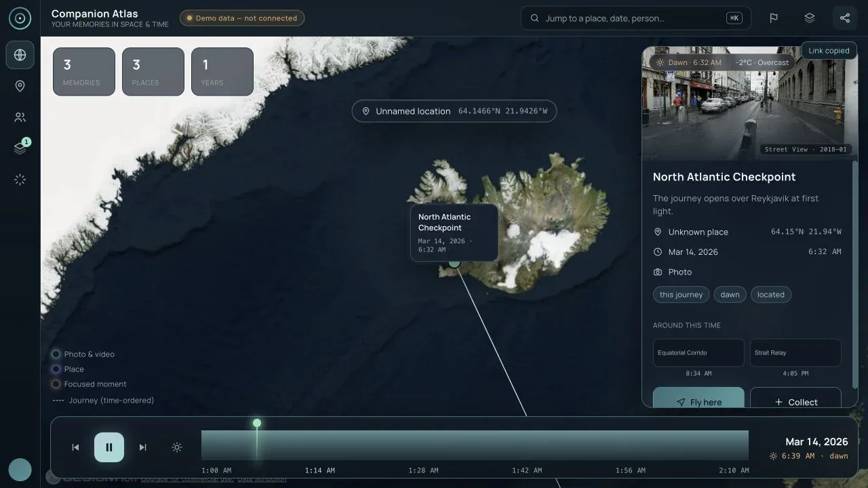The height and width of the screenshot is (488, 868).
Task: Click the share icon in top bar
Action: pos(845,18)
